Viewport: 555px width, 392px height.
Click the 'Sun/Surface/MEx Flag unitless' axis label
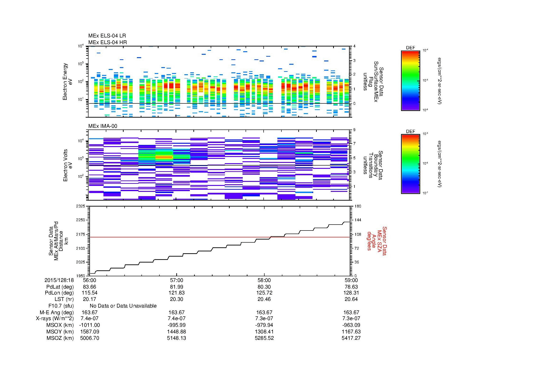click(x=373, y=82)
